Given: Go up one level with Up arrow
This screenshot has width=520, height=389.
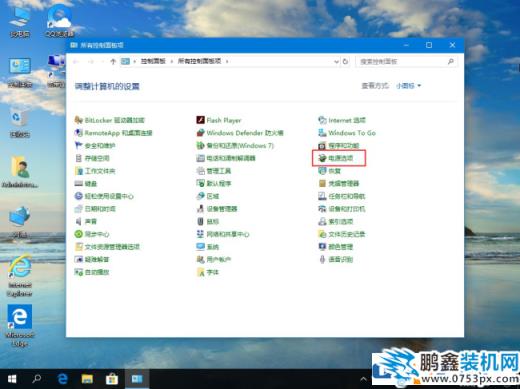Looking at the screenshot, I should click(x=113, y=62).
